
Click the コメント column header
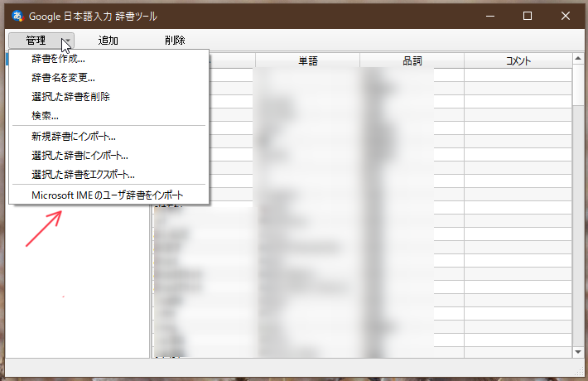pos(518,60)
